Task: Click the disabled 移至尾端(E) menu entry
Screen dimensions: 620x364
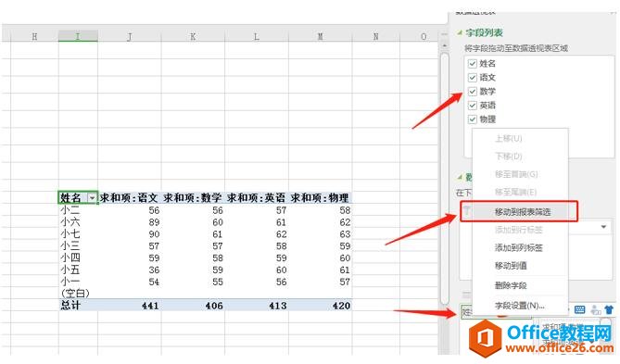Action: click(x=515, y=192)
